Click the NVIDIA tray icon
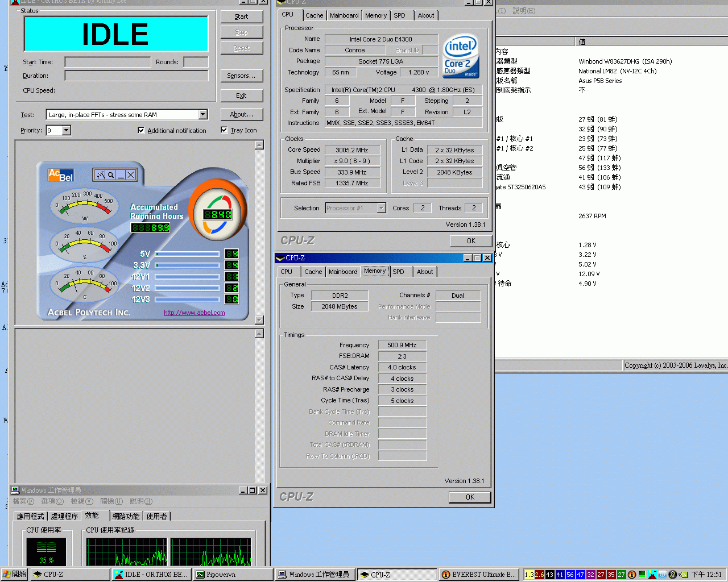Screen dimensions: 728x582 pyautogui.click(x=683, y=575)
